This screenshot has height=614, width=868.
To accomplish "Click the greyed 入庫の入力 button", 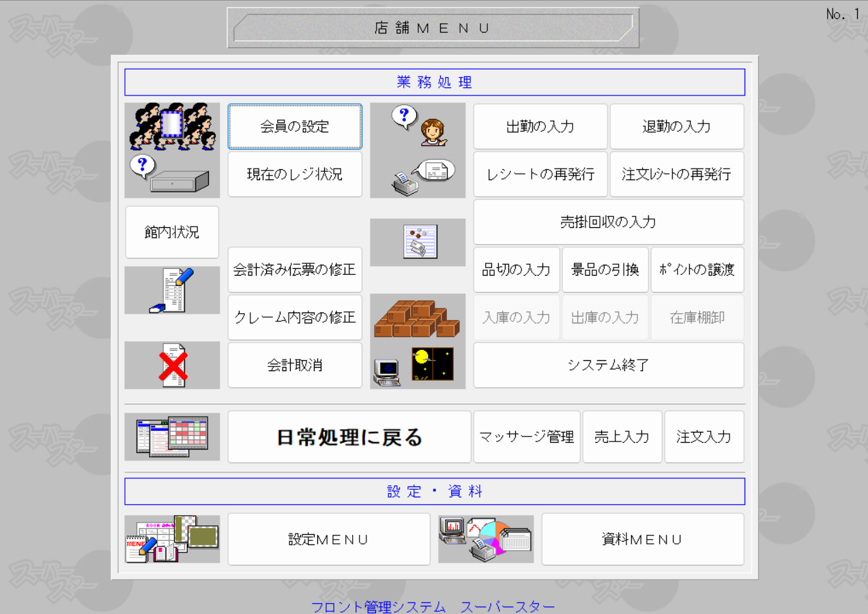I will pyautogui.click(x=517, y=317).
